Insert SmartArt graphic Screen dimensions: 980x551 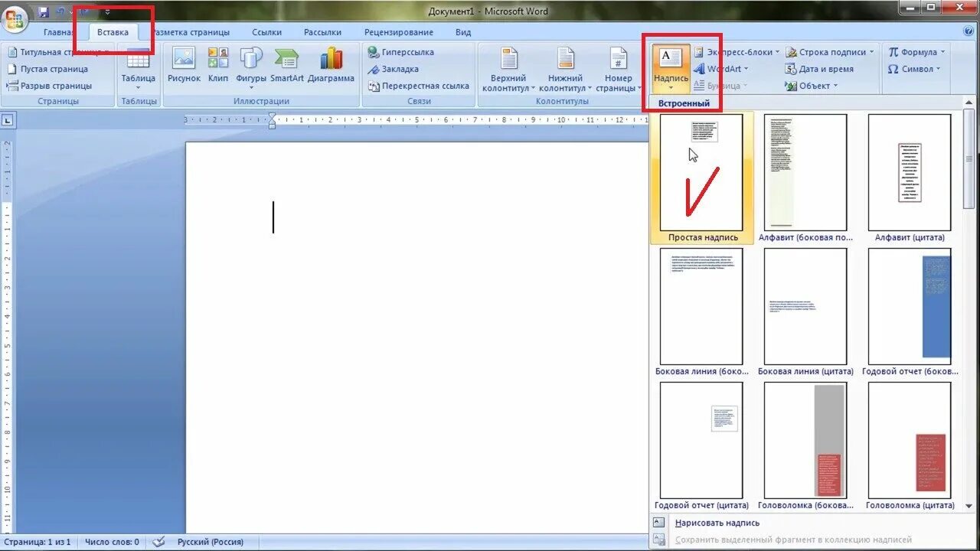pyautogui.click(x=287, y=66)
